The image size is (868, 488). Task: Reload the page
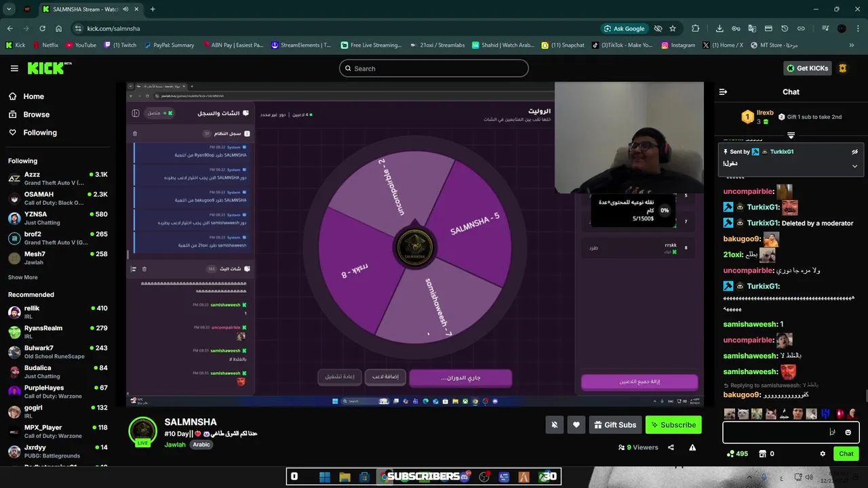point(42,28)
